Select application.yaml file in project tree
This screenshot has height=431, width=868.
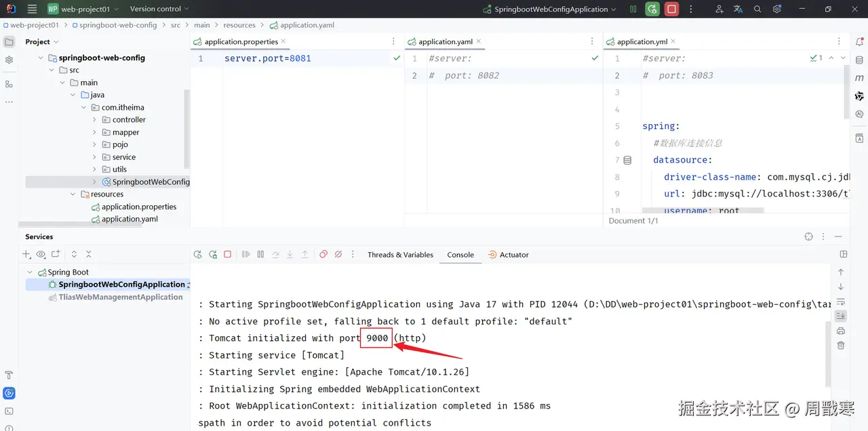125,219
